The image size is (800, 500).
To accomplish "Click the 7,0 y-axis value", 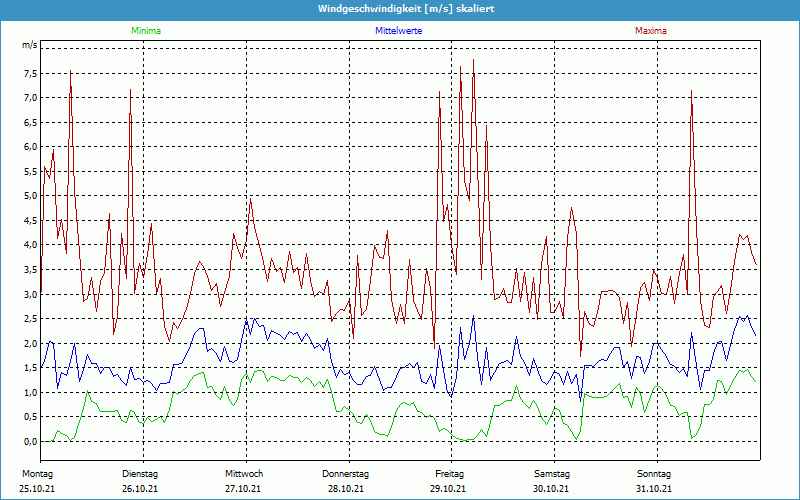I will (31, 98).
